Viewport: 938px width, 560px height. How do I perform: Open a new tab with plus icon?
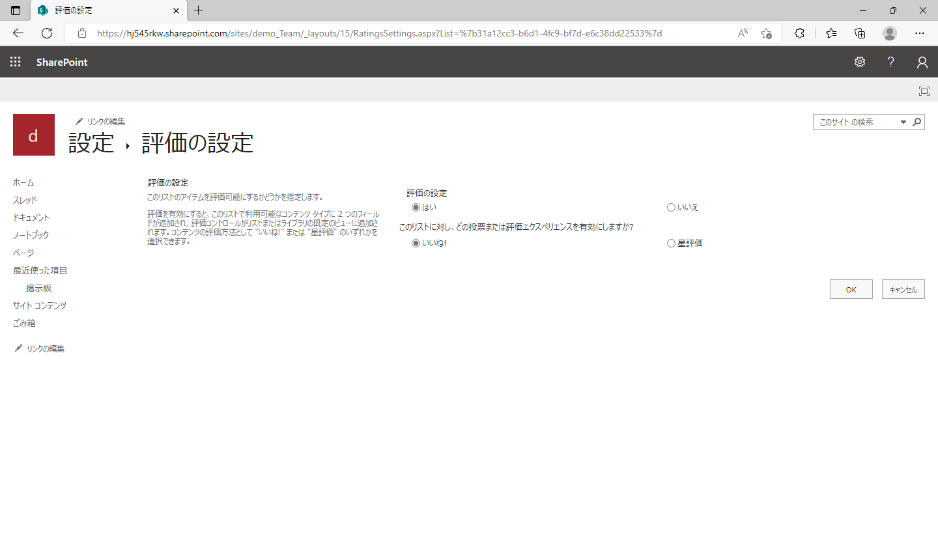pos(199,10)
